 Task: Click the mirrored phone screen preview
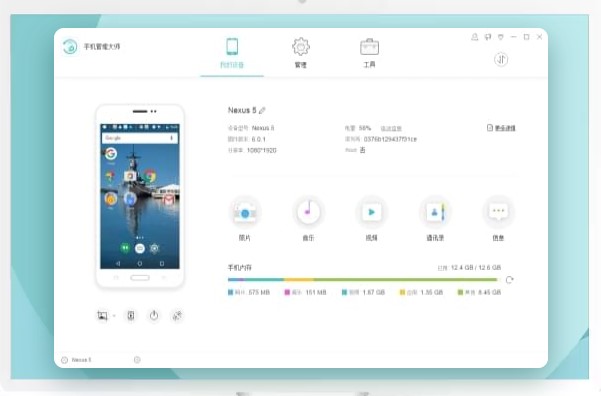pos(140,196)
